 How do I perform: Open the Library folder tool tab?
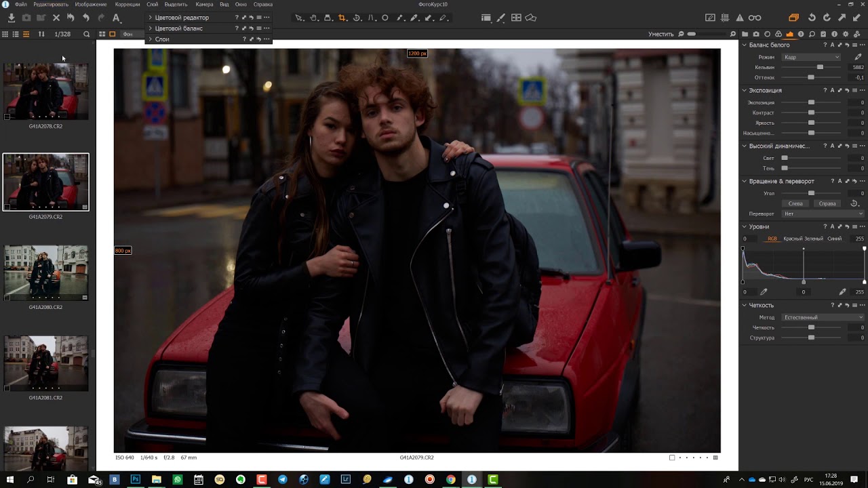click(x=745, y=34)
